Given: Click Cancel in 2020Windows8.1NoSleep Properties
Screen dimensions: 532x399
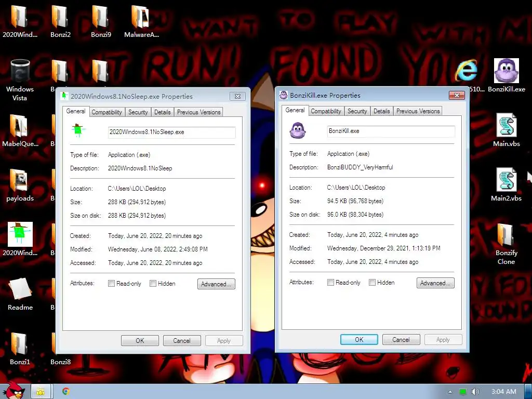Looking at the screenshot, I should pos(182,341).
